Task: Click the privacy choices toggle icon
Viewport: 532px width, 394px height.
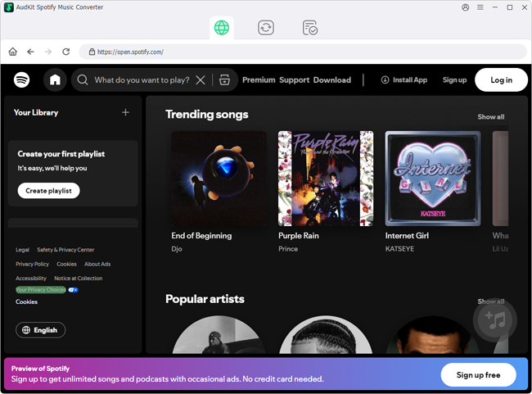Action: click(74, 290)
